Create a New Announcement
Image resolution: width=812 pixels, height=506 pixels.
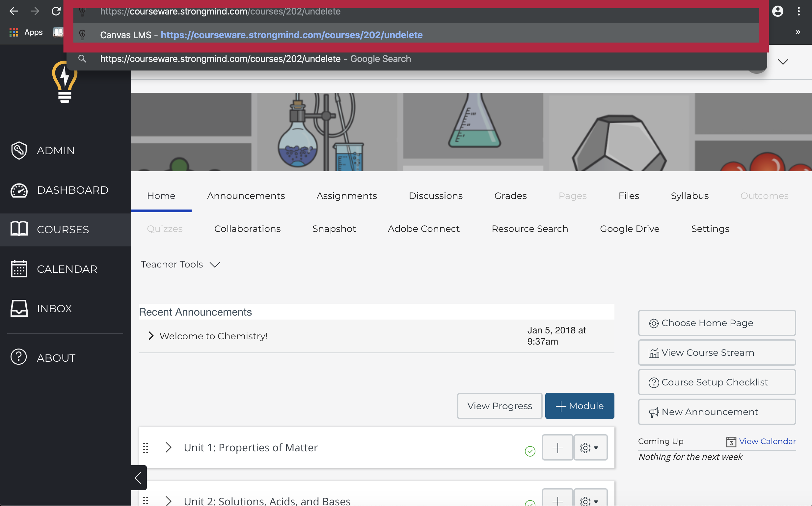pyautogui.click(x=717, y=412)
